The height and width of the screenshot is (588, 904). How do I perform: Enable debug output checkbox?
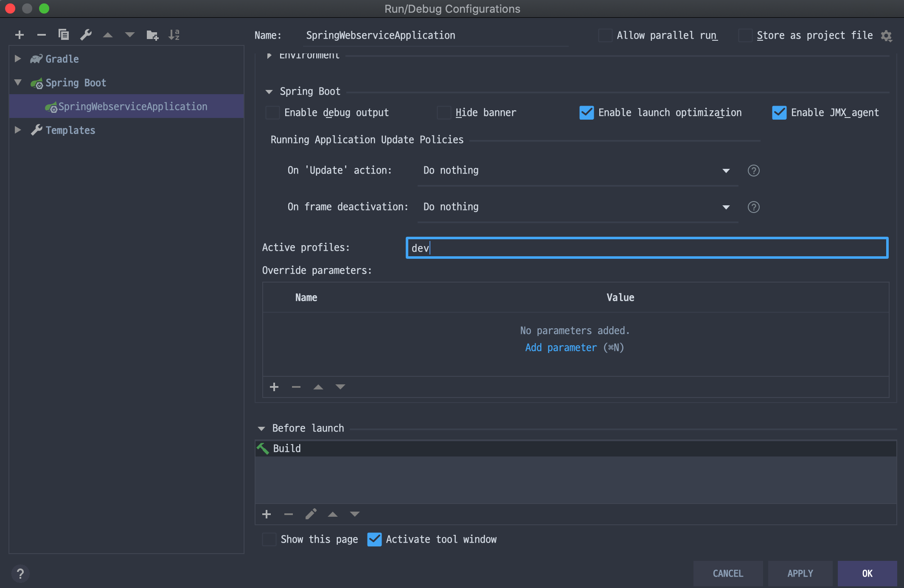272,113
